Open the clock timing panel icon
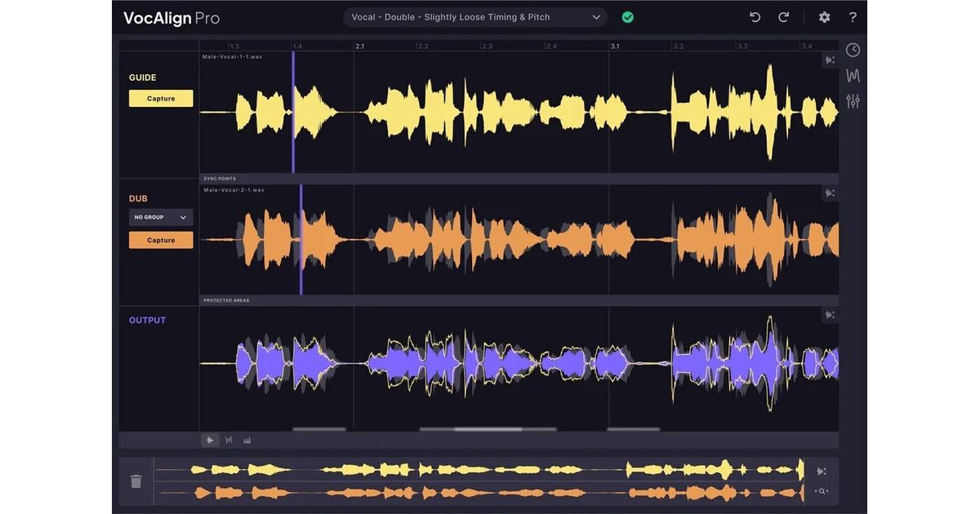The height and width of the screenshot is (514, 980). pos(853,50)
